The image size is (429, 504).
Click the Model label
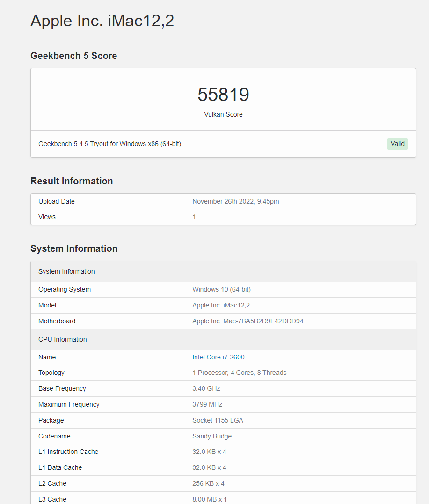tap(47, 305)
